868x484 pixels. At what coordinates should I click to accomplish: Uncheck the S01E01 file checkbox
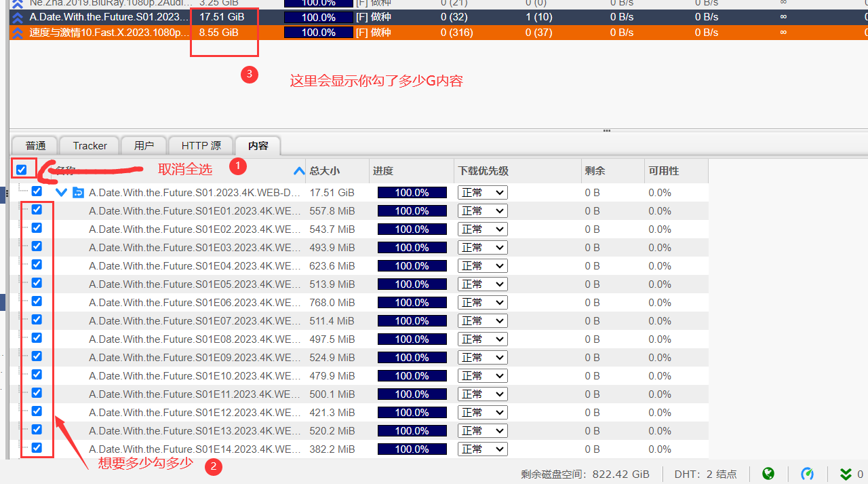click(x=37, y=210)
